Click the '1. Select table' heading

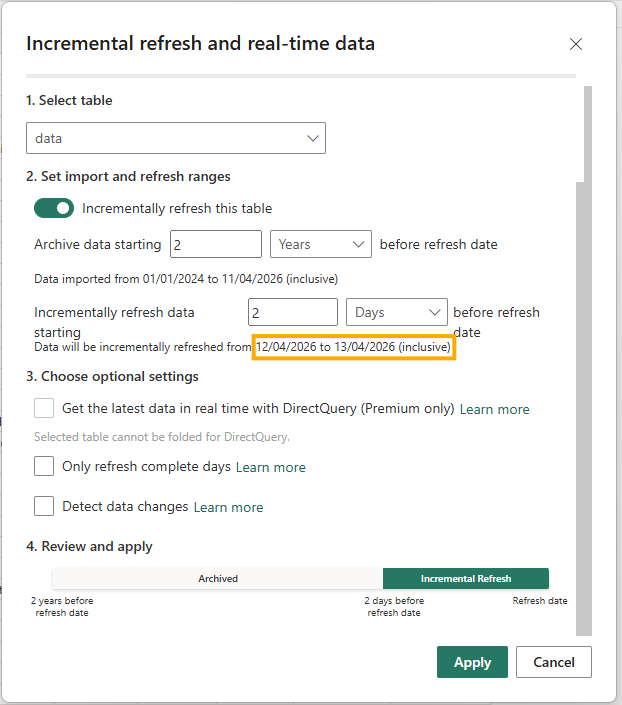(69, 100)
